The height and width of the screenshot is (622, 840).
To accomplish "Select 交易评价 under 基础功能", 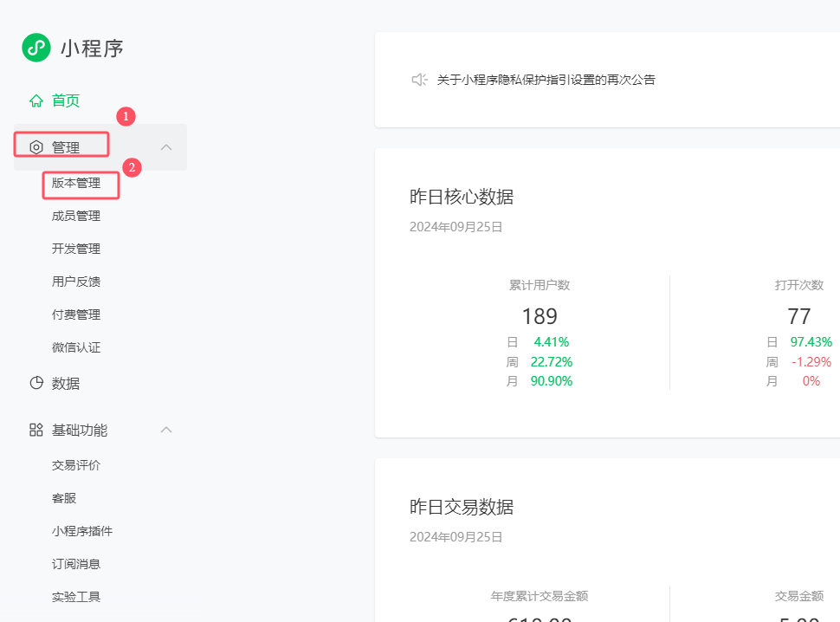I will tap(76, 465).
